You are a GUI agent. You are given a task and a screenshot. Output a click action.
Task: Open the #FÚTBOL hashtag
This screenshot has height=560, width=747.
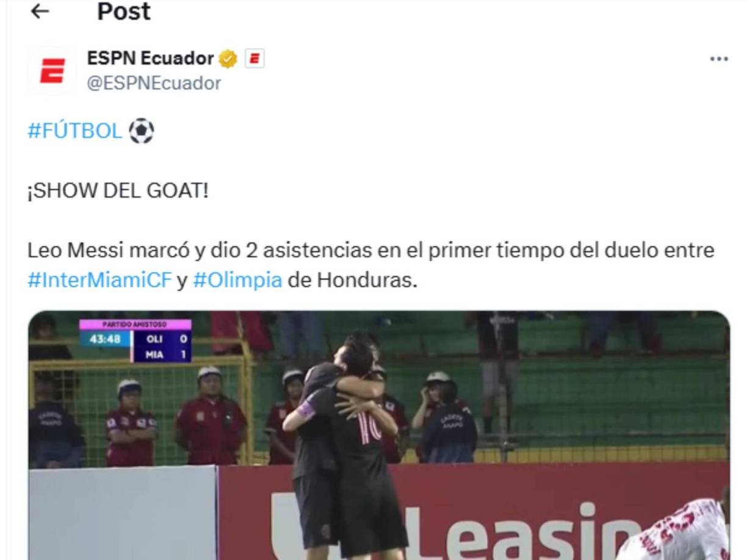[x=74, y=131]
